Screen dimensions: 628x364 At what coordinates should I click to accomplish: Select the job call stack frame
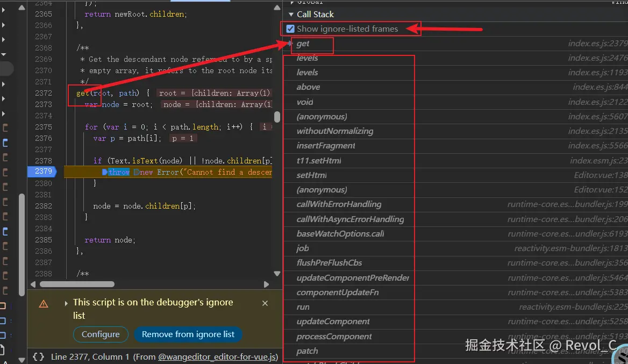(455, 248)
